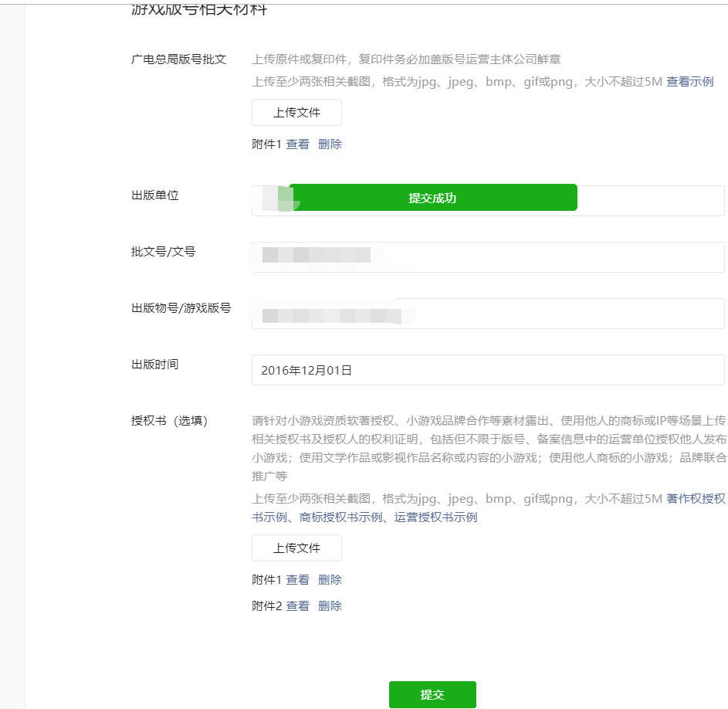Click the 授权书（选填）field label
Viewport: 728px width, 709px height.
[169, 421]
